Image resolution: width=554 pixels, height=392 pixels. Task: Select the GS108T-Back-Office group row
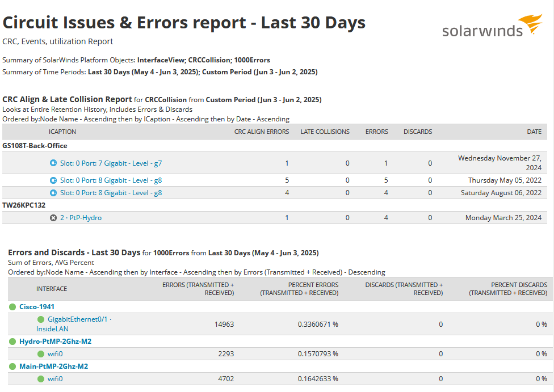[x=275, y=146]
